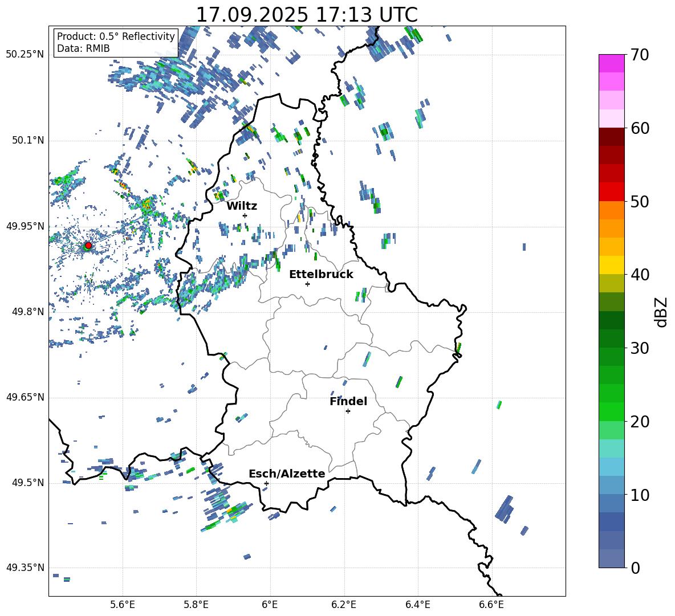Click the colorbar tick label 40
This screenshot has height=616, width=675.
(640, 275)
